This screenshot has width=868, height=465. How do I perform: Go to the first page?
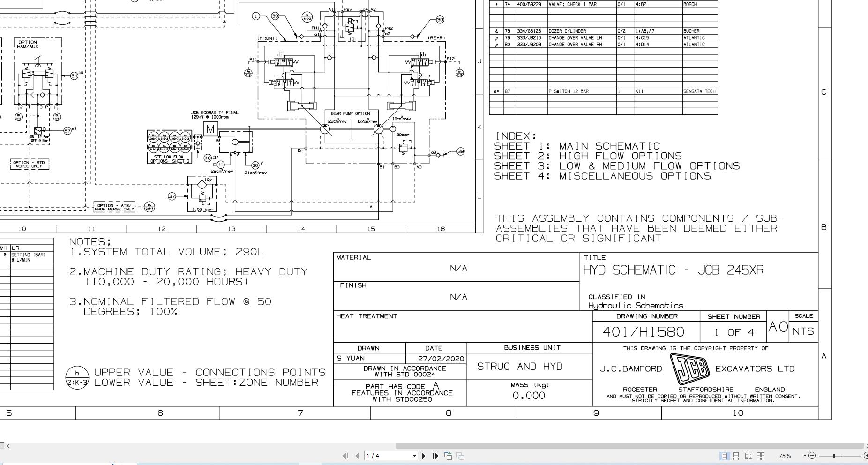pyautogui.click(x=346, y=456)
